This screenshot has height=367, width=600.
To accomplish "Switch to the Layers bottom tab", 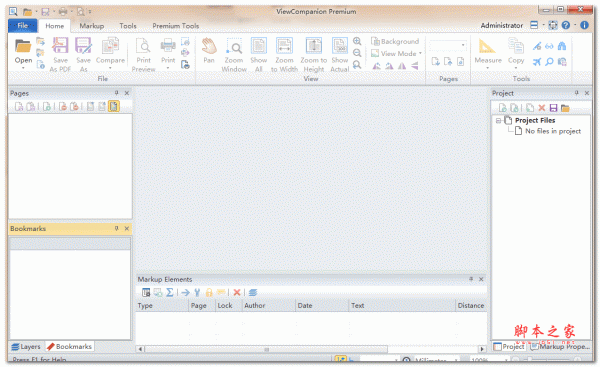I will pyautogui.click(x=26, y=347).
